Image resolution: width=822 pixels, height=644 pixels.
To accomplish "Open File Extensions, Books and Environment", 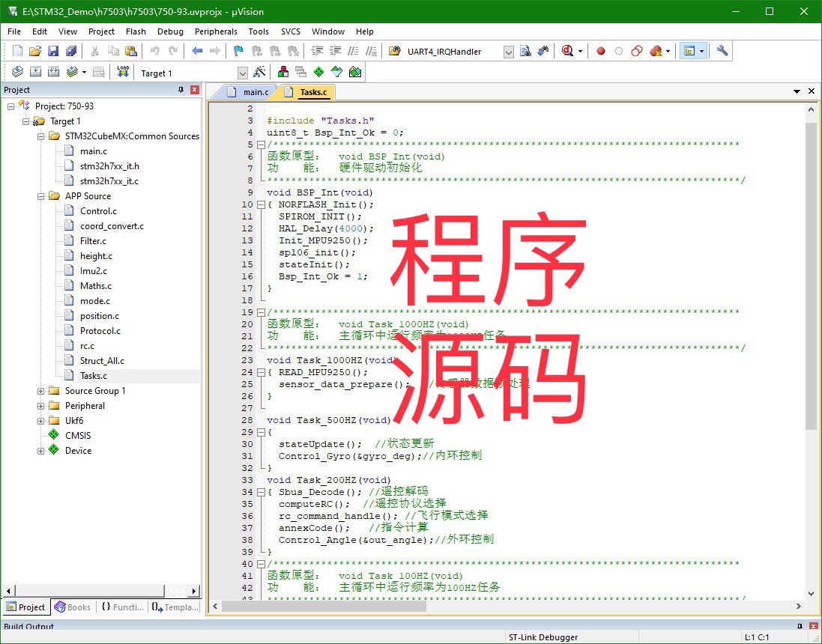I will [283, 72].
